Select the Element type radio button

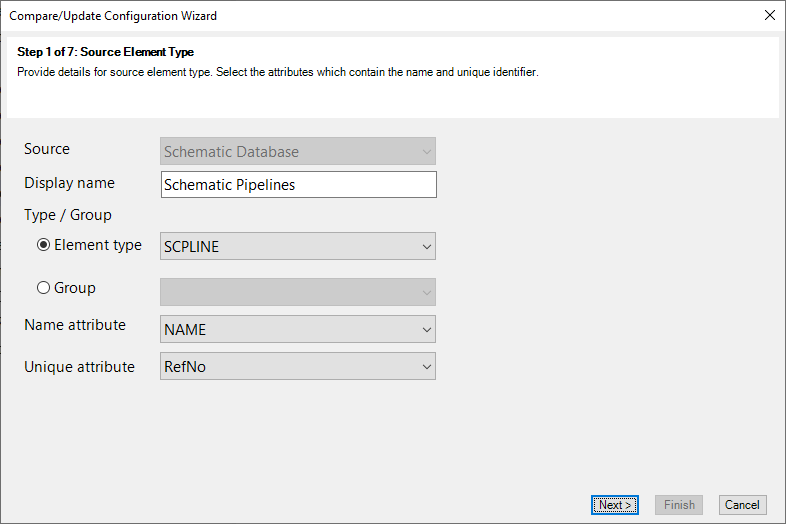[44, 245]
